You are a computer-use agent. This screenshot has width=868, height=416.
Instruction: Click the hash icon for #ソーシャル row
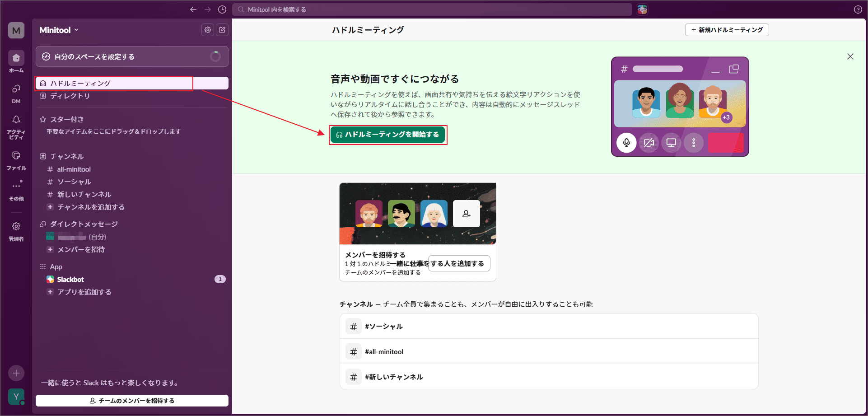pyautogui.click(x=354, y=327)
